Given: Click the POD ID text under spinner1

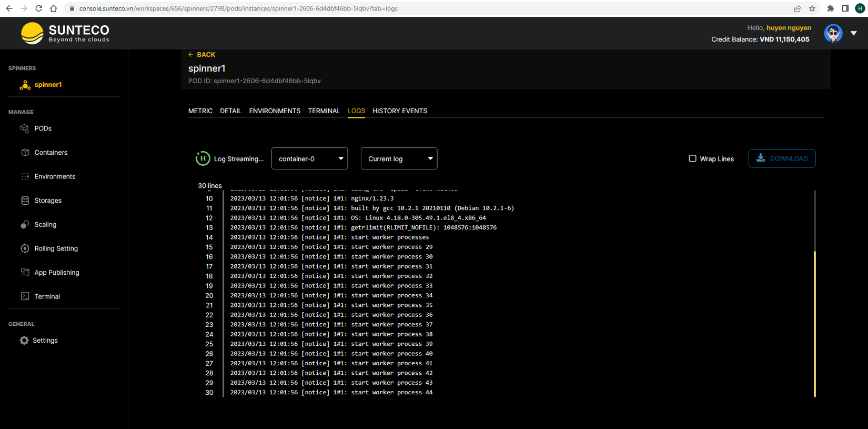Looking at the screenshot, I should tap(255, 81).
